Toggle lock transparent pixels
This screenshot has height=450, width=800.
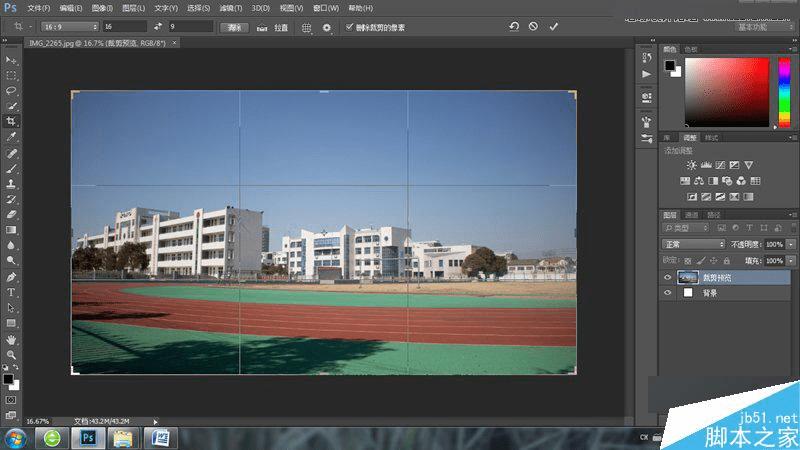coord(688,261)
